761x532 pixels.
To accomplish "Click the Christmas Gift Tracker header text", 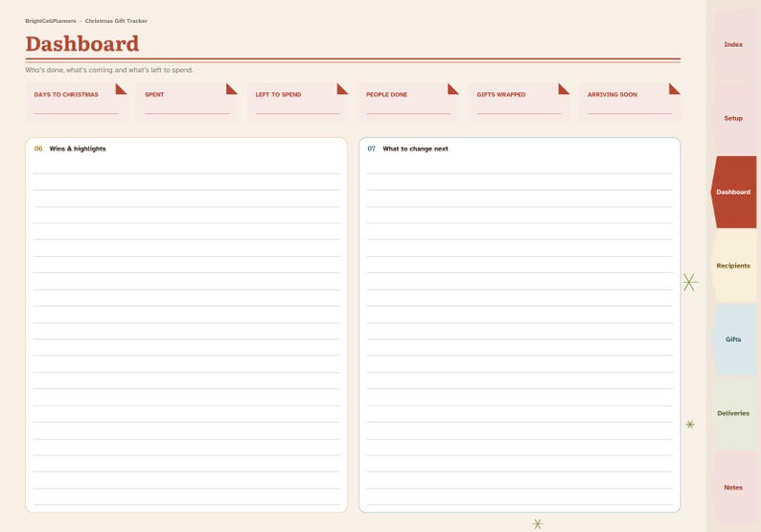I will (116, 21).
